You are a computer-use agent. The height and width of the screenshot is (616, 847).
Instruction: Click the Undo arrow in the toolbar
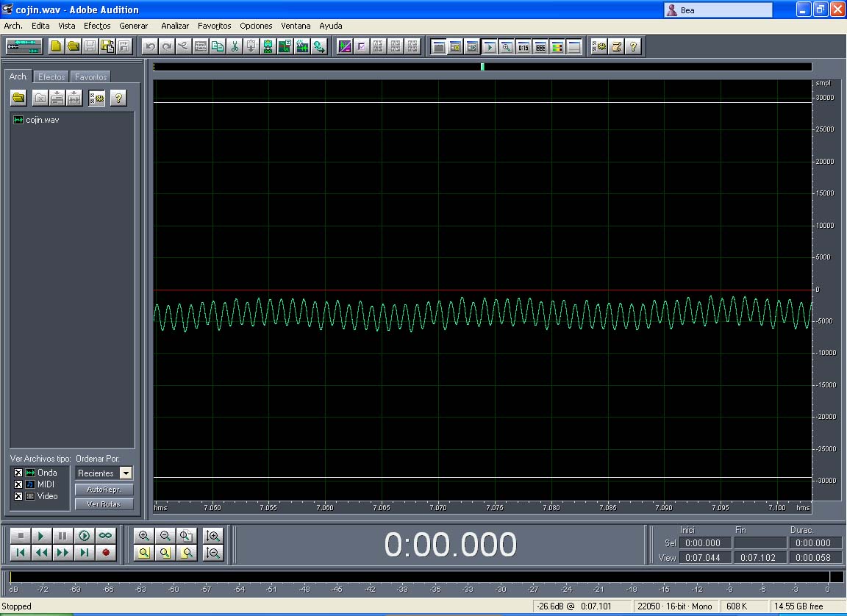pyautogui.click(x=150, y=47)
